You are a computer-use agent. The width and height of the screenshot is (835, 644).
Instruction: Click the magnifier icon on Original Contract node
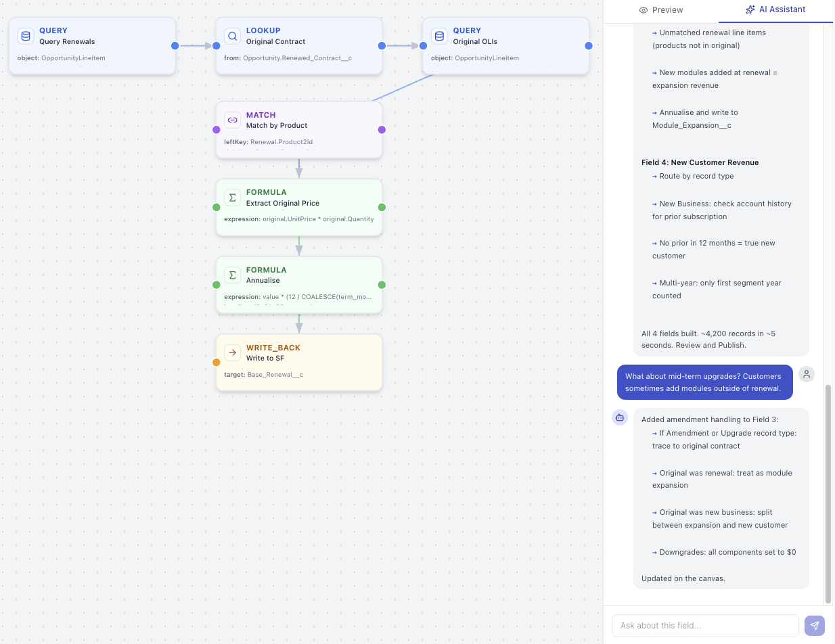(233, 36)
